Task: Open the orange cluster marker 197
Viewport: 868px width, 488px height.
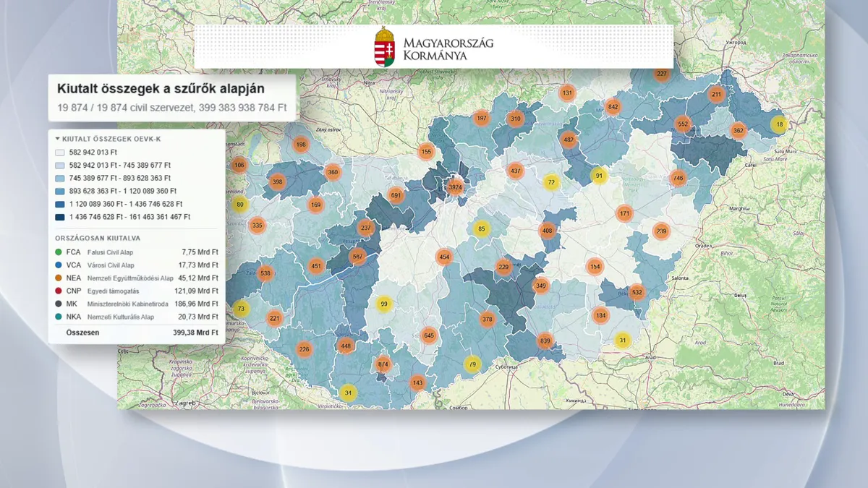Action: [482, 118]
